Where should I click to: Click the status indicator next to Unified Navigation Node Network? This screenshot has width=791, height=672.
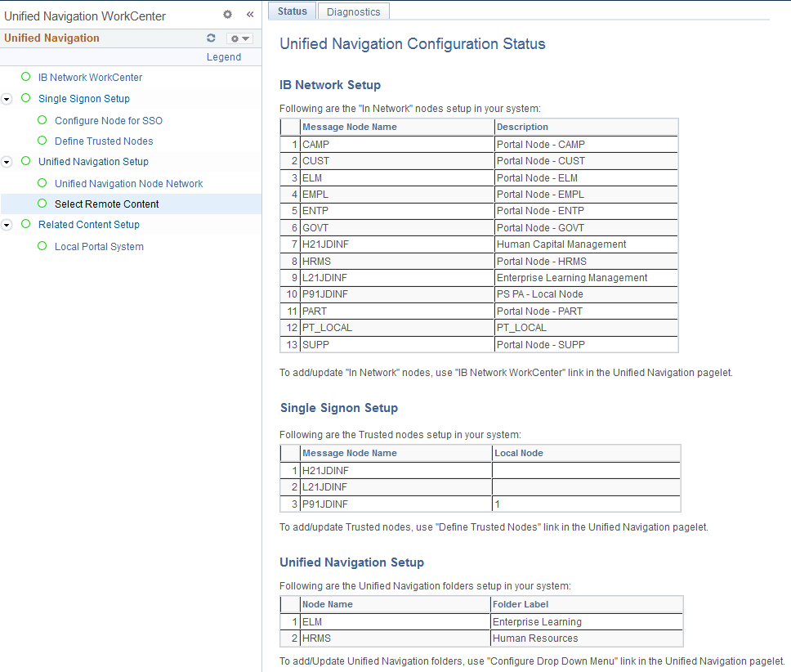(42, 183)
